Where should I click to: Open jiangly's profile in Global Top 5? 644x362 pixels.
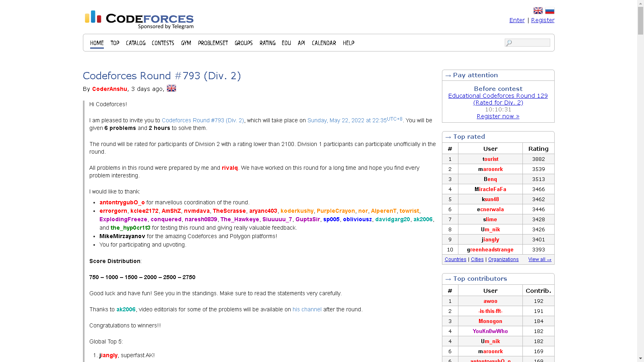coord(108,355)
